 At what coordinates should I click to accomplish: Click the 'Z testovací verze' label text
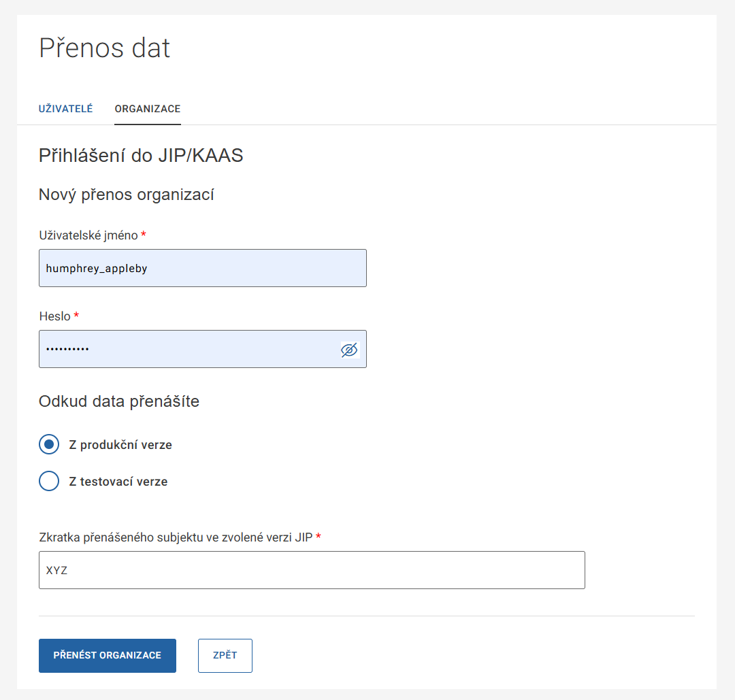tap(118, 482)
